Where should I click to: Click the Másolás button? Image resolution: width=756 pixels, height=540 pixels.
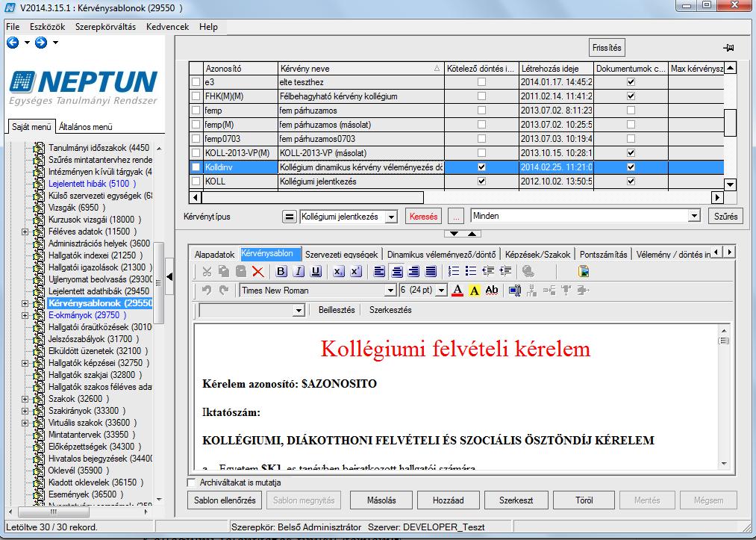pos(381,500)
